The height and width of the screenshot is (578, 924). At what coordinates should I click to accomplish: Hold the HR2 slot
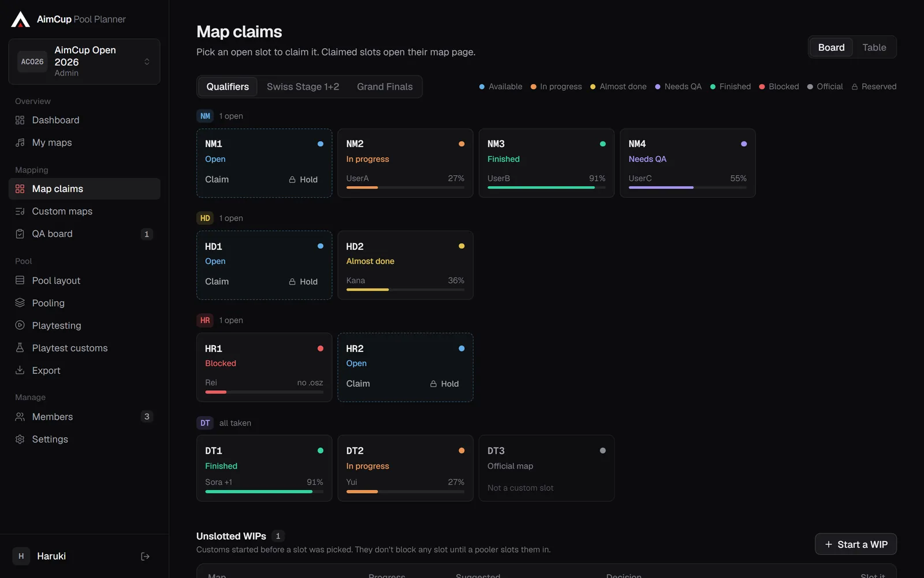click(x=445, y=384)
